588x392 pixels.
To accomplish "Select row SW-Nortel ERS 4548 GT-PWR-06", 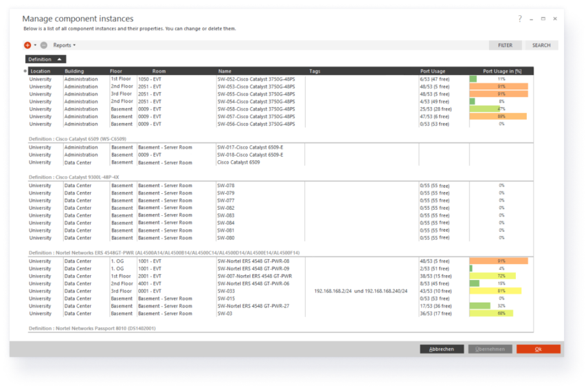I will (x=280, y=284).
